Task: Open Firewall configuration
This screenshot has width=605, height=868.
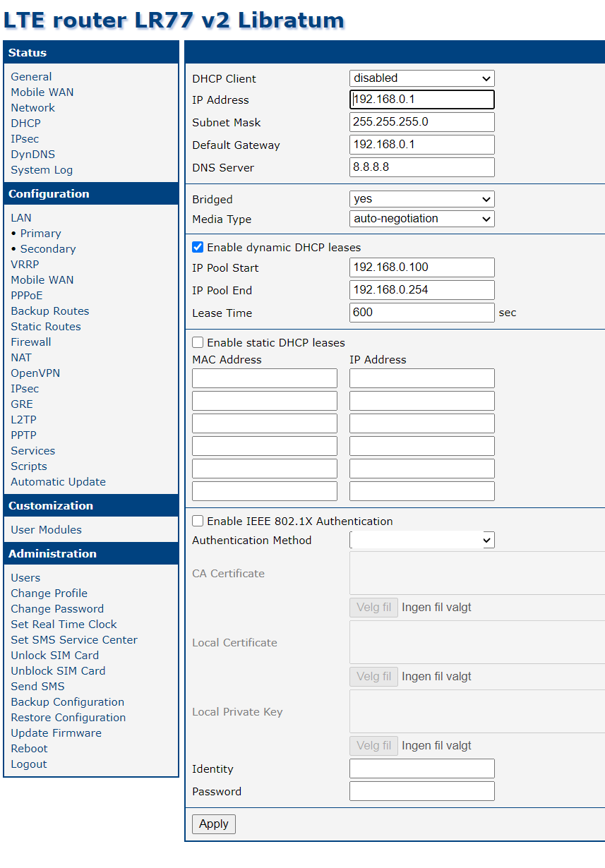Action: (31, 342)
